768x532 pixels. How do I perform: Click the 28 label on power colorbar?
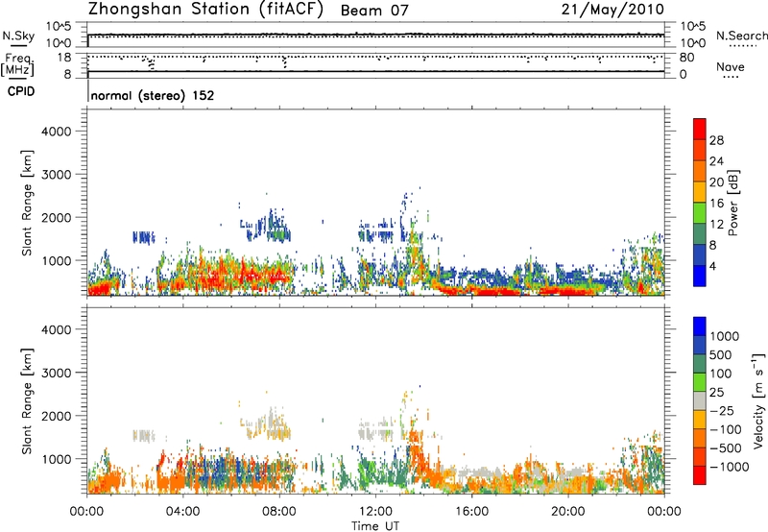click(x=716, y=140)
